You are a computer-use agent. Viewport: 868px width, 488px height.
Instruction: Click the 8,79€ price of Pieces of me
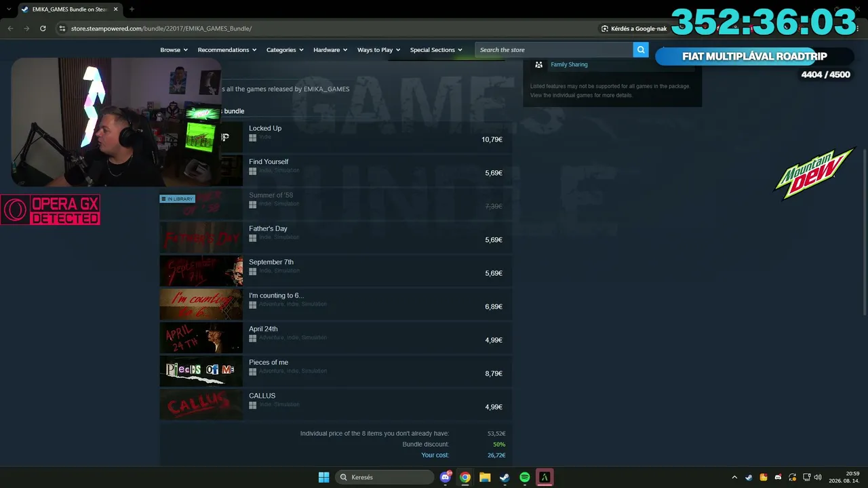[494, 373]
